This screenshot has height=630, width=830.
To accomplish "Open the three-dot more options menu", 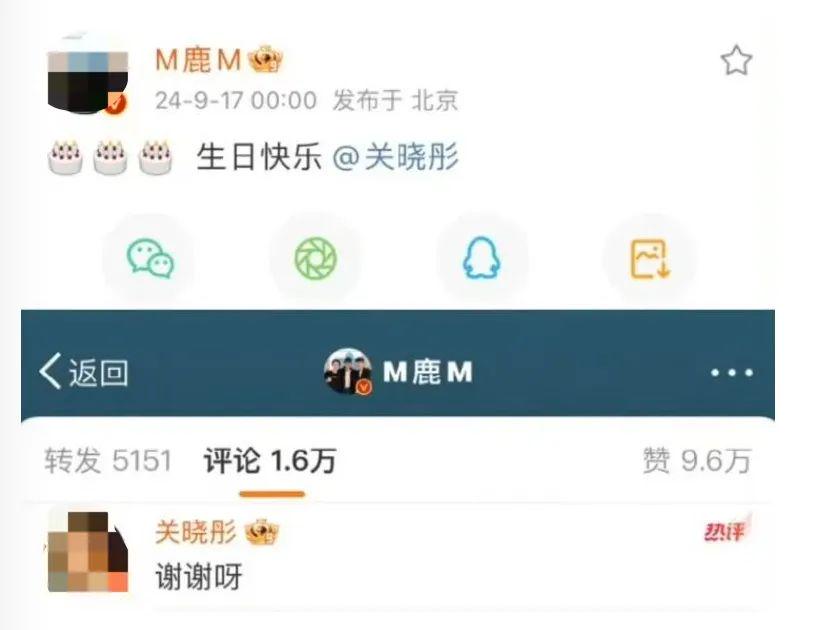I will pyautogui.click(x=732, y=373).
